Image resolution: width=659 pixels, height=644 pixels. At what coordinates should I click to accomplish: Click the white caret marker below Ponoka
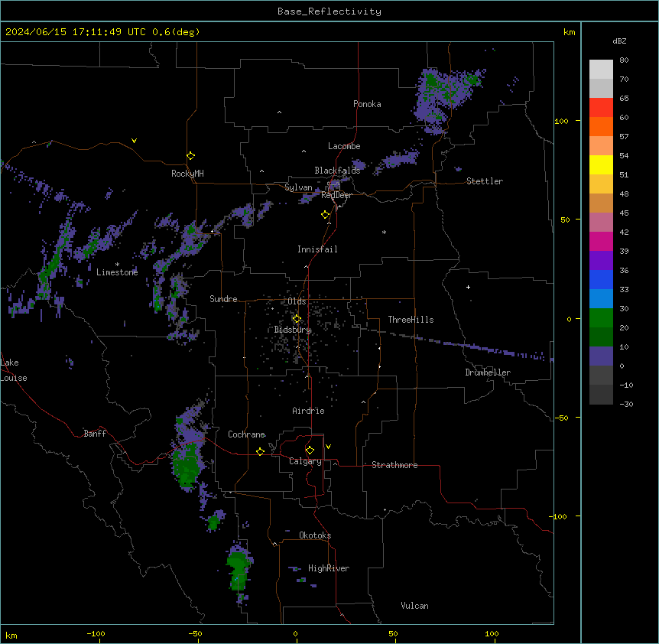pos(279,112)
